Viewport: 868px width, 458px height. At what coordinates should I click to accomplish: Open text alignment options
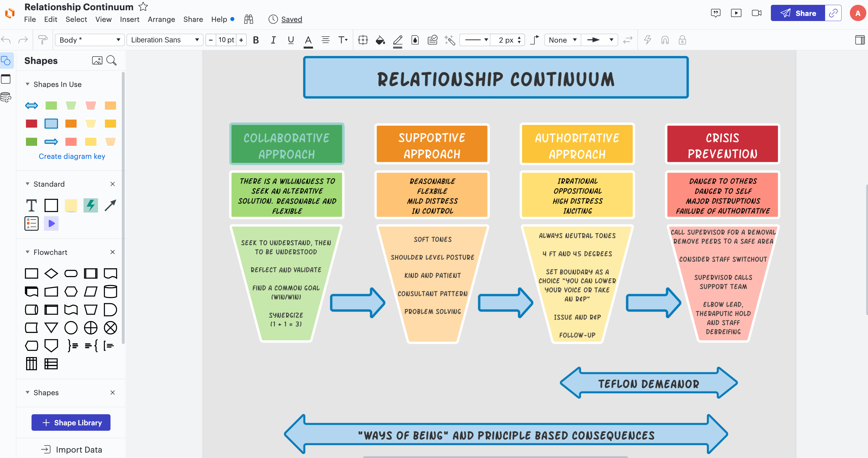pos(325,40)
